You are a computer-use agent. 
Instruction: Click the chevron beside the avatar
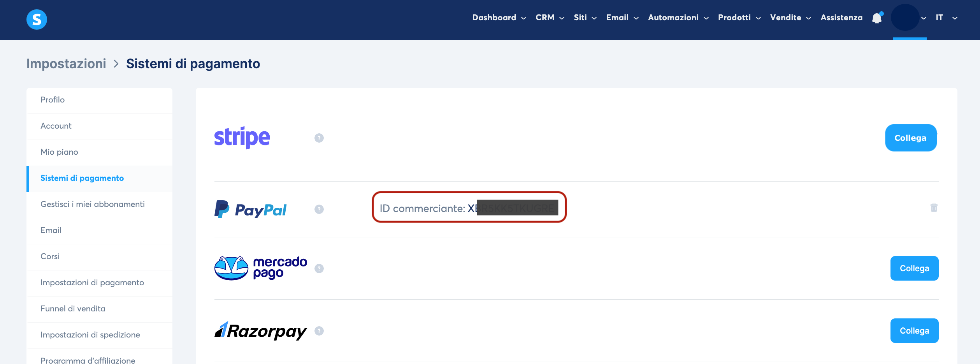pos(924,18)
